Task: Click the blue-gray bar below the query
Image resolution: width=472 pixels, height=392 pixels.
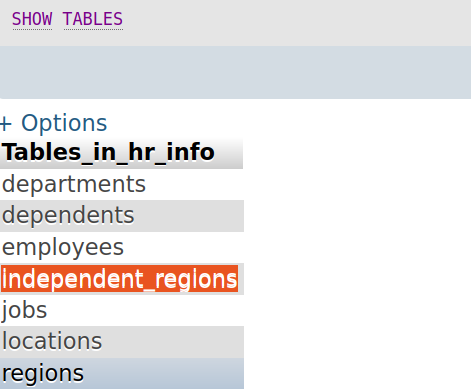Action: point(235,72)
